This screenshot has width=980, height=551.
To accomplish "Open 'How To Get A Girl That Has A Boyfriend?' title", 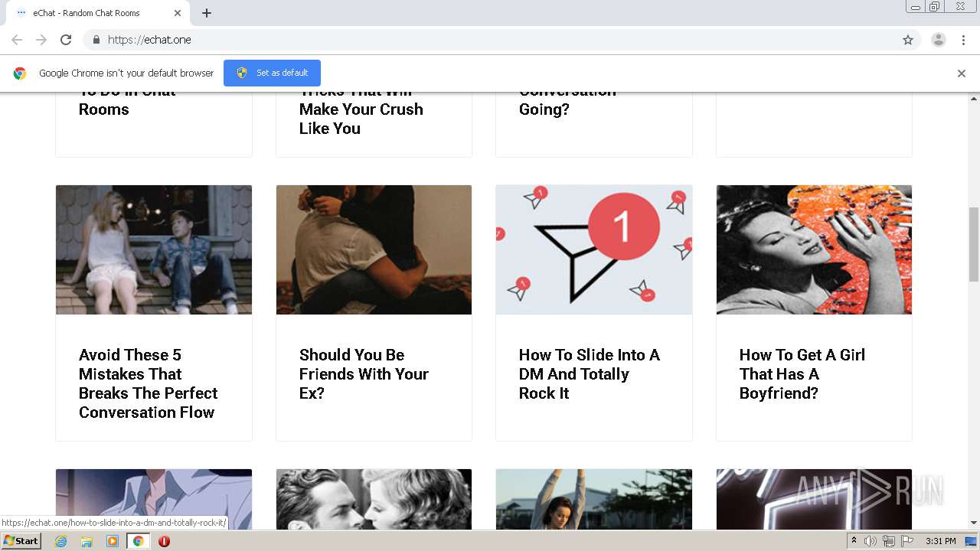I will (x=802, y=374).
